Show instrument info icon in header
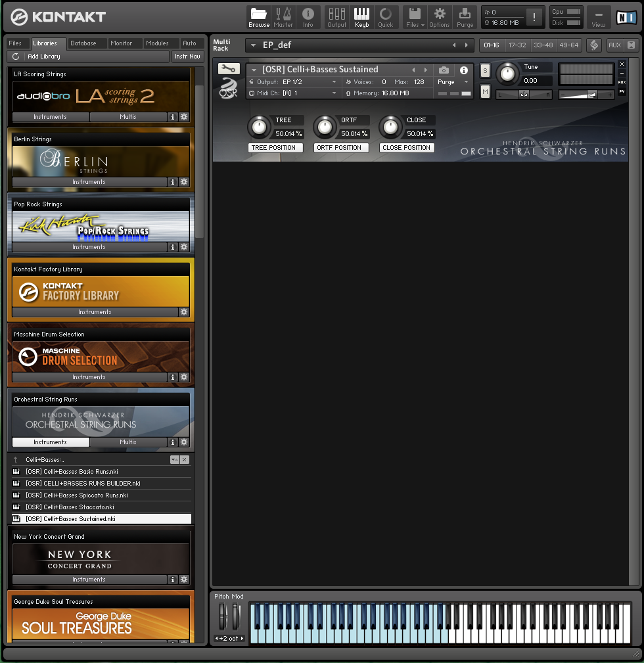 (464, 70)
